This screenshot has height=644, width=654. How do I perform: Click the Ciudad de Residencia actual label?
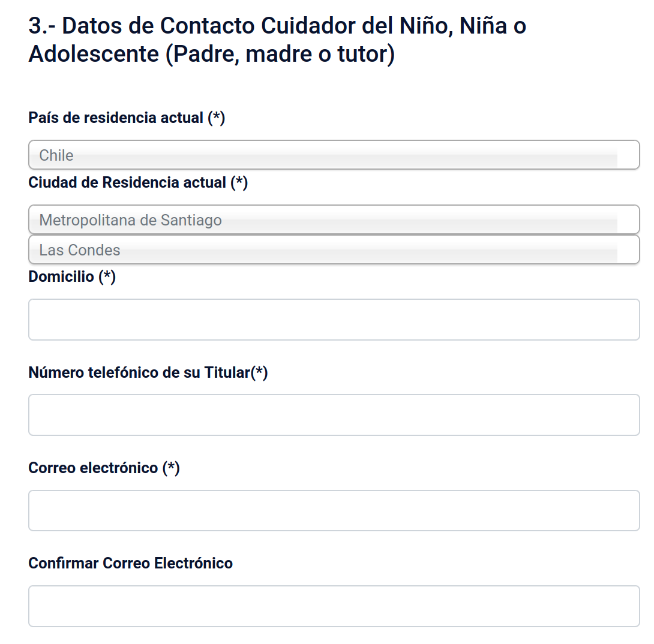(127, 182)
